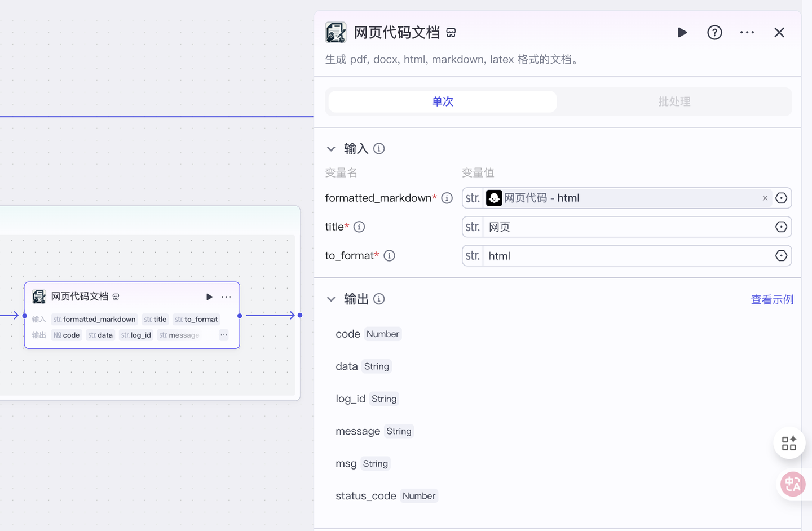Switch to the 批处理 tab
The height and width of the screenshot is (531, 812).
pyautogui.click(x=674, y=102)
